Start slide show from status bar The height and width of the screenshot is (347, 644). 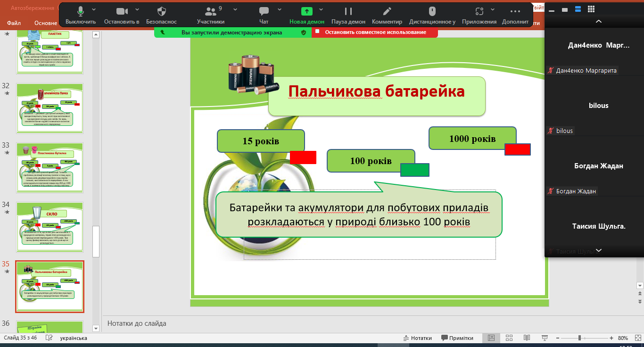[545, 338]
